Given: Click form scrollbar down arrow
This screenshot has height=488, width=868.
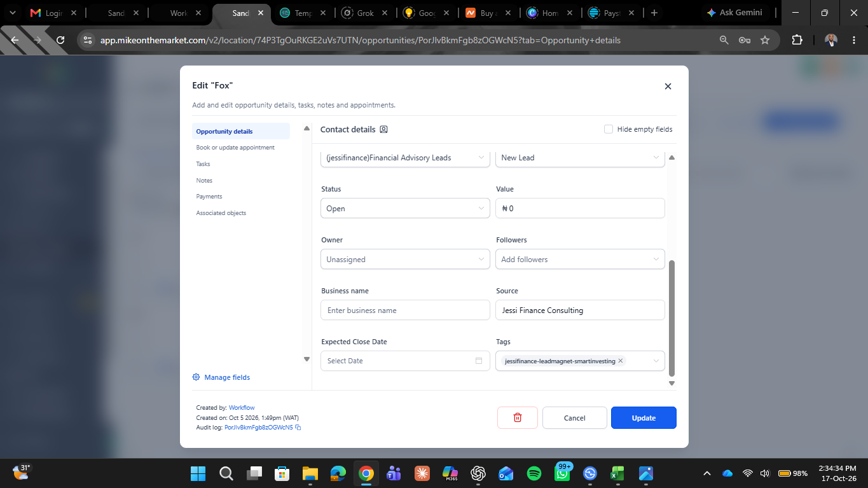Looking at the screenshot, I should [x=672, y=383].
